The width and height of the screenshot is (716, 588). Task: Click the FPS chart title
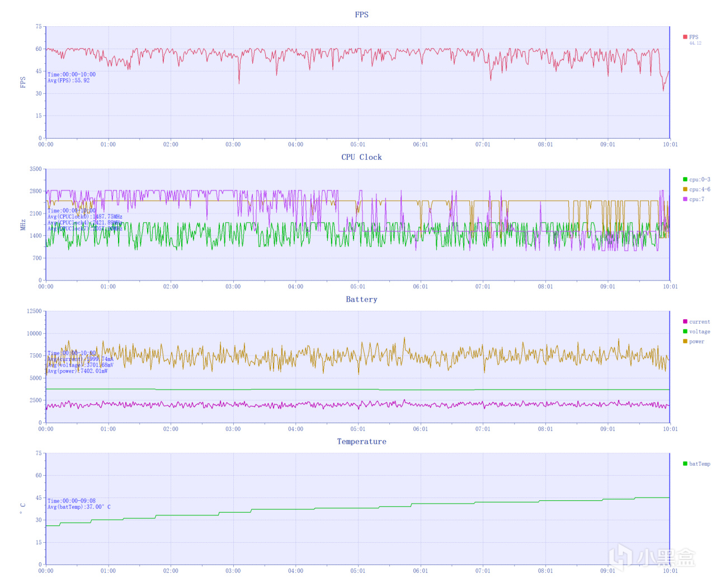(x=361, y=15)
